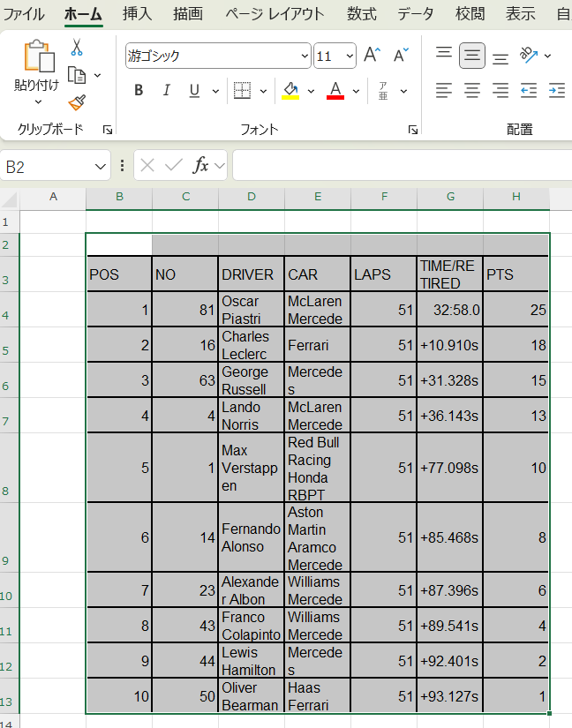The height and width of the screenshot is (728, 572).
Task: Toggle align text left
Action: click(x=444, y=91)
